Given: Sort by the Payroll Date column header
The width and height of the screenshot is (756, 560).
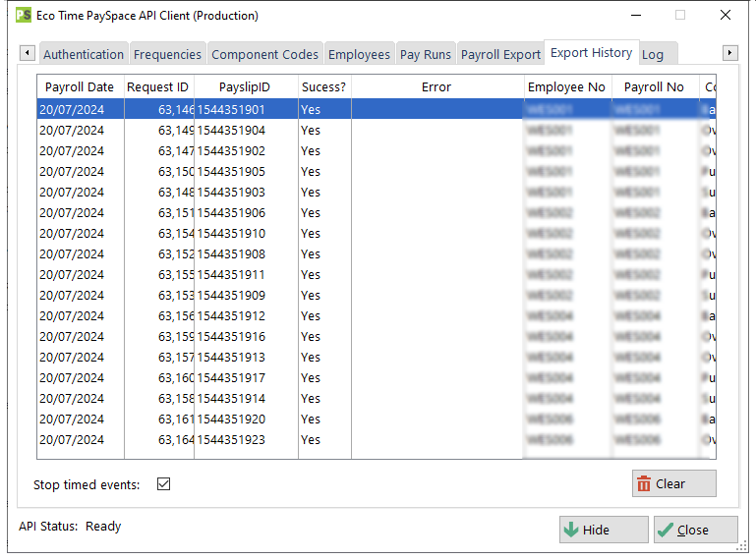Looking at the screenshot, I should coord(80,87).
